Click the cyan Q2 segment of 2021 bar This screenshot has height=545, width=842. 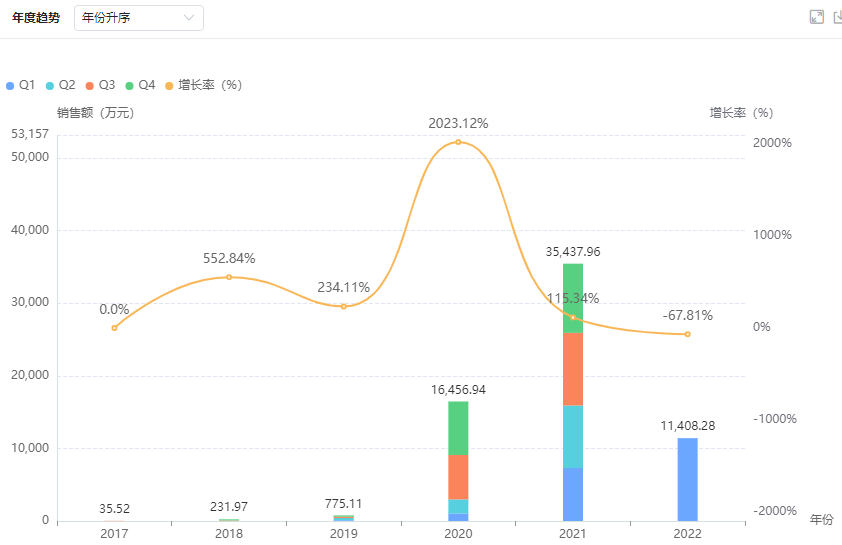tap(573, 436)
